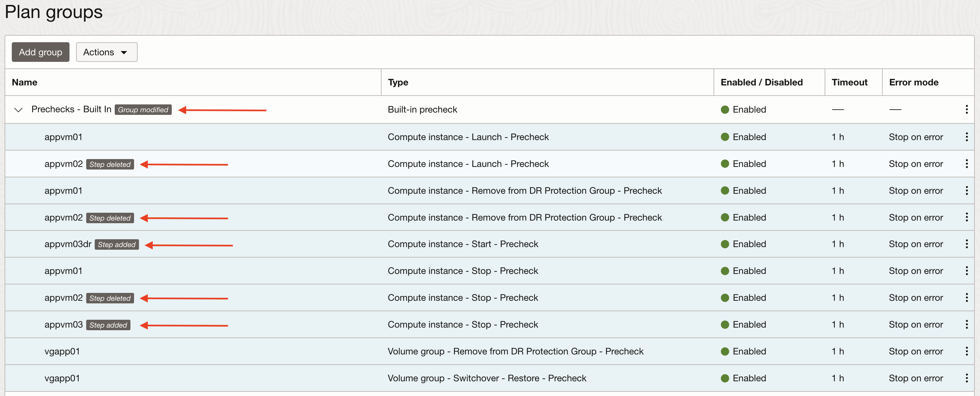Open three-dot menu for appvm03dr Start Precheck
980x396 pixels.
pyautogui.click(x=966, y=244)
